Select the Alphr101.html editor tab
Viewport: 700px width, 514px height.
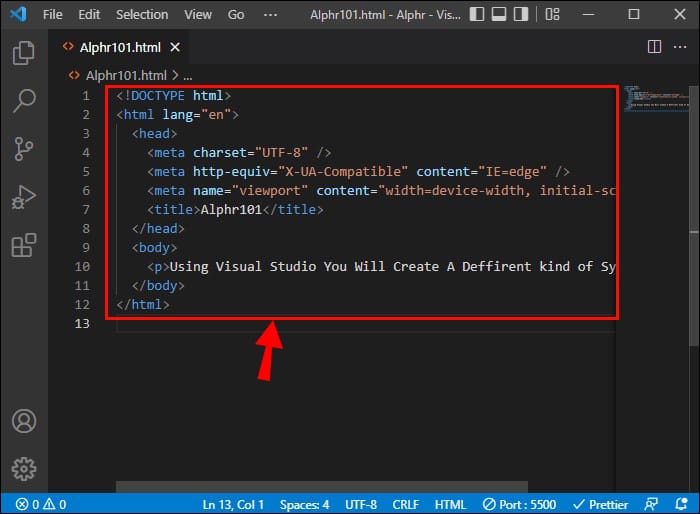(118, 46)
